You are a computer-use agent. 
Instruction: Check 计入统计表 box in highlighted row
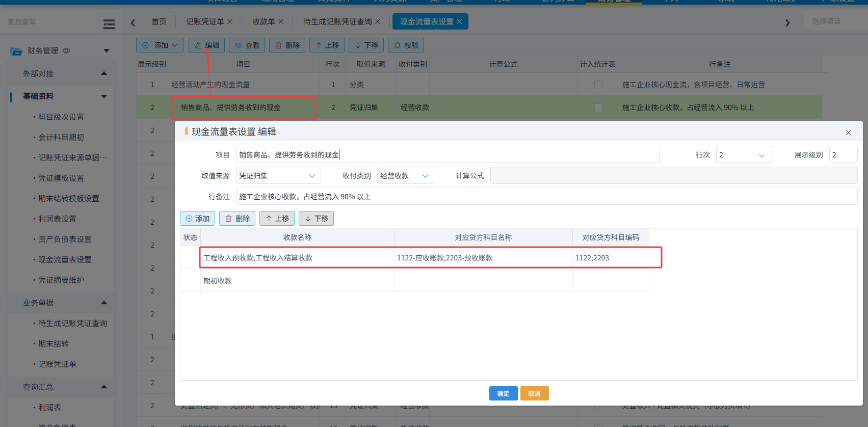pyautogui.click(x=598, y=108)
